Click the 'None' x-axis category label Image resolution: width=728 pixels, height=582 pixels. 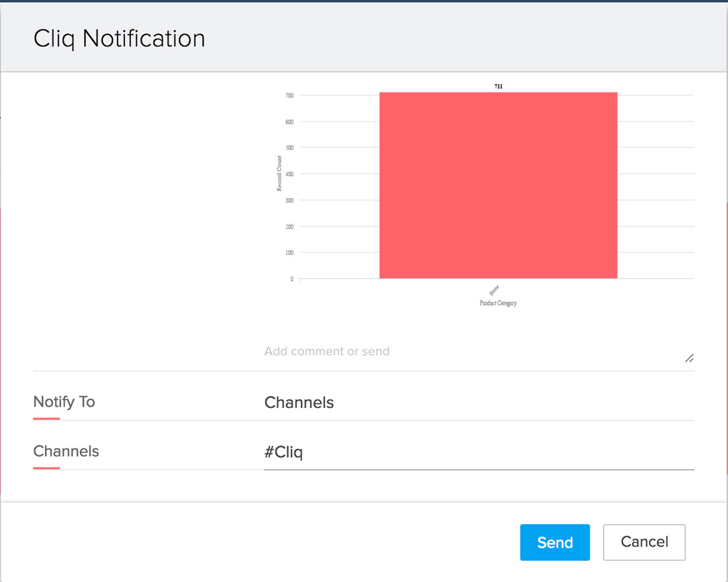(494, 290)
